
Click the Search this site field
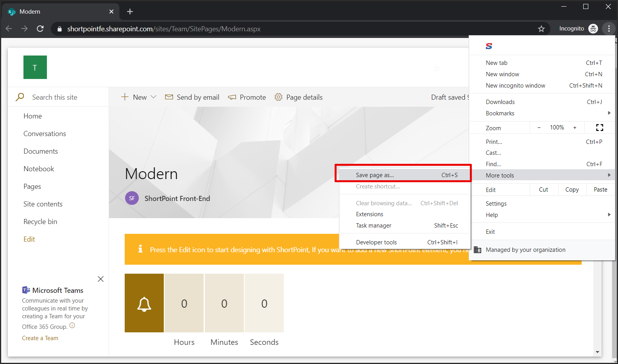pyautogui.click(x=58, y=97)
